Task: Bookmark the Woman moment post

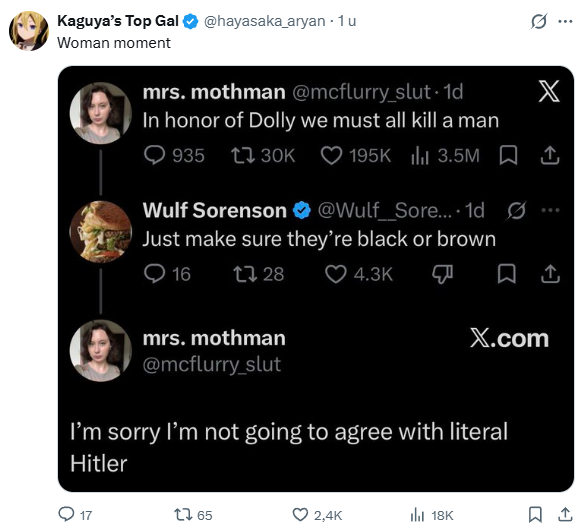Action: point(535,514)
